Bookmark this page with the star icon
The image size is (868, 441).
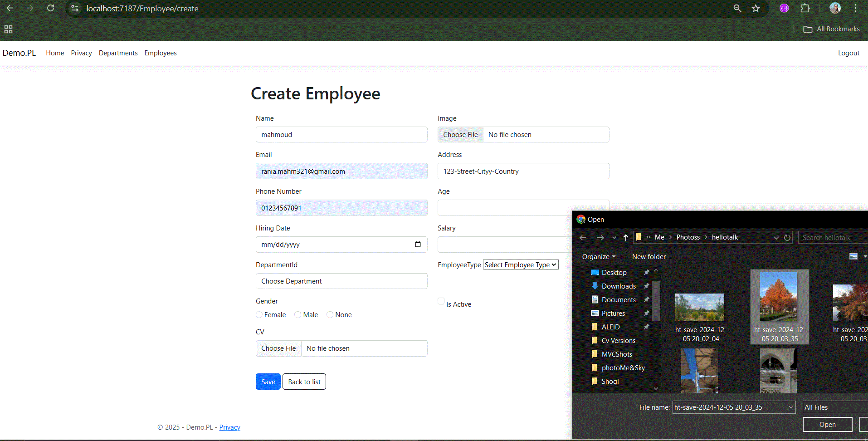(x=756, y=8)
